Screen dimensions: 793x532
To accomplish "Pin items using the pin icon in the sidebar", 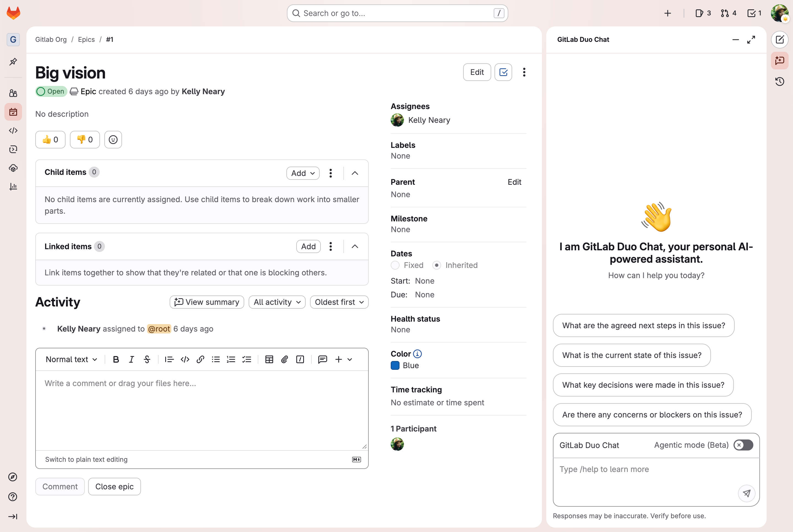I will (x=13, y=61).
